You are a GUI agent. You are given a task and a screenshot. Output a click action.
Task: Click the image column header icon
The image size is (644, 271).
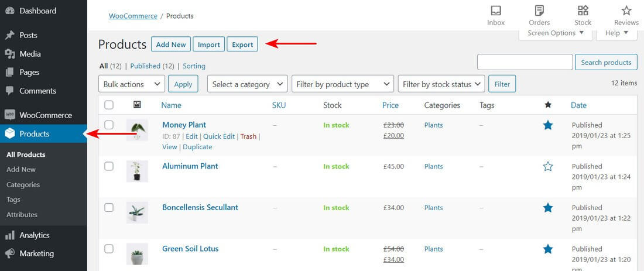pyautogui.click(x=137, y=105)
